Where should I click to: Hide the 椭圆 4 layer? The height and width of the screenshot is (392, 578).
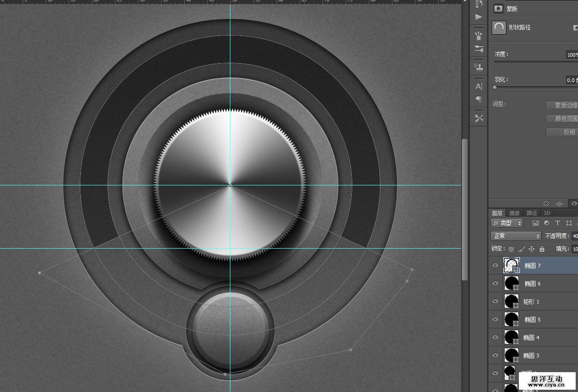click(495, 338)
